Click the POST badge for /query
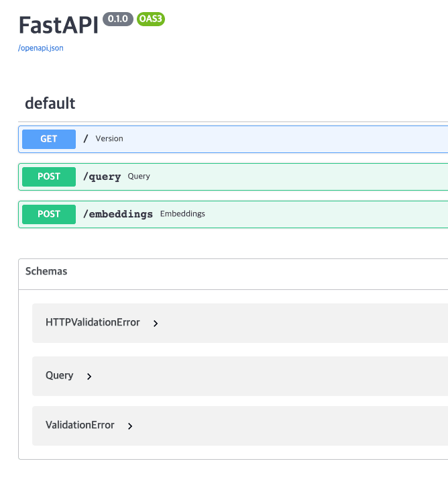448x494 pixels. 49,177
